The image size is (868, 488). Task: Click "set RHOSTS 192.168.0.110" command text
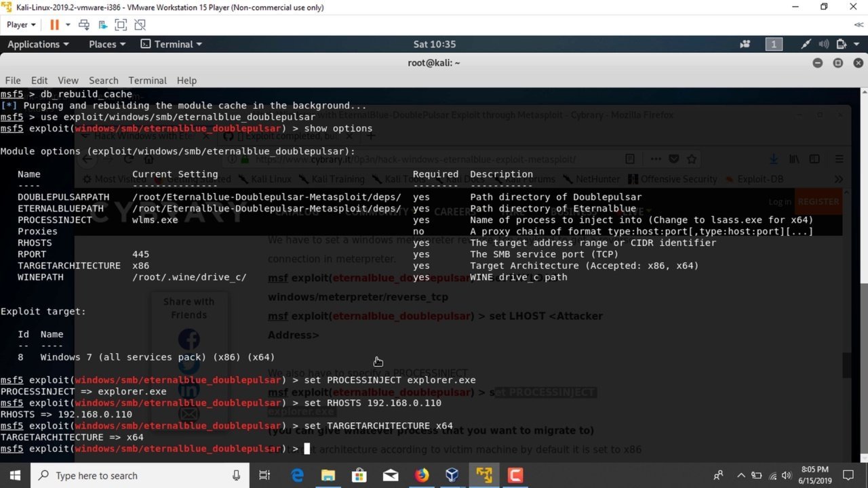coord(372,403)
